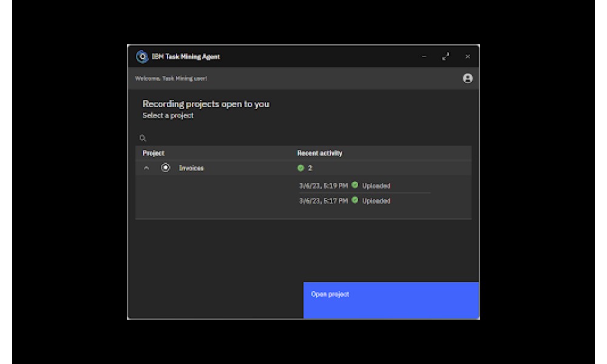
Task: Click the Invoices project name
Action: tap(191, 168)
